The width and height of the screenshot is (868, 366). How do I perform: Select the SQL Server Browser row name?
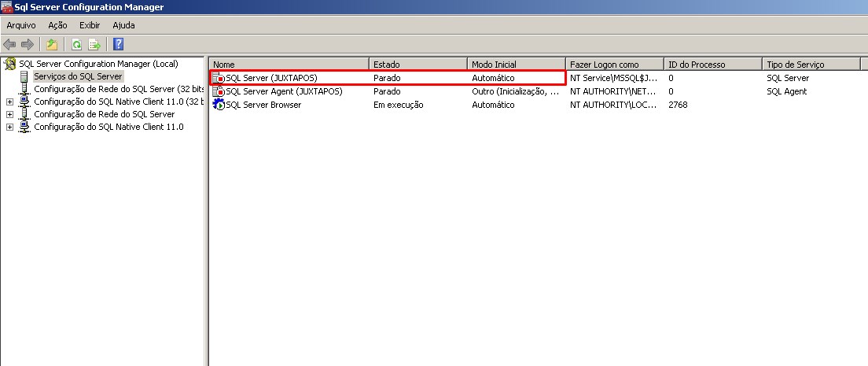263,105
